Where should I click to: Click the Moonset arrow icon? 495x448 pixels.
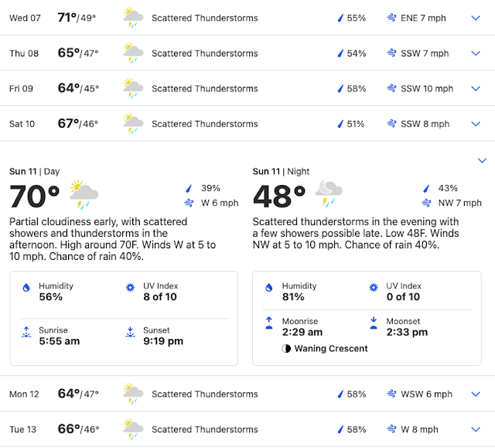[x=374, y=323]
